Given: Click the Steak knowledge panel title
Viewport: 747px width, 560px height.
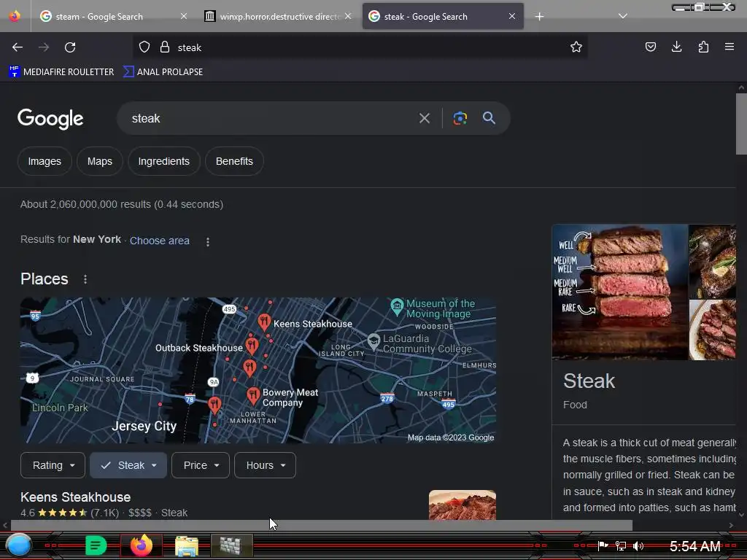Looking at the screenshot, I should [589, 381].
